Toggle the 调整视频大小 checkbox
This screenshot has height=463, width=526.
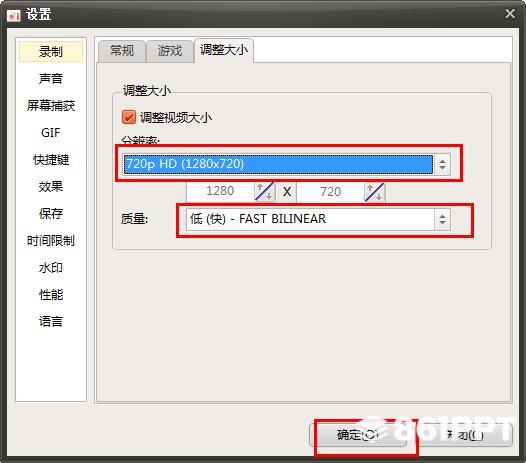(129, 117)
